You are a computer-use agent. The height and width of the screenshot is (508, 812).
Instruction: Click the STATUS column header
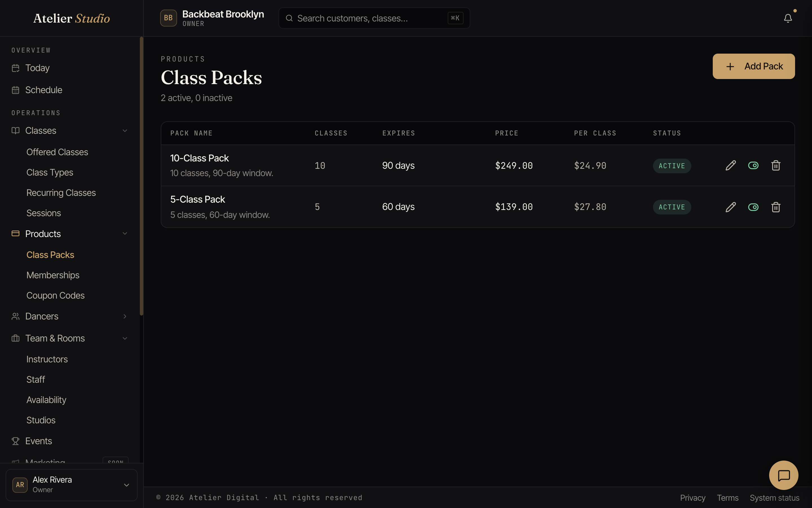tap(667, 133)
